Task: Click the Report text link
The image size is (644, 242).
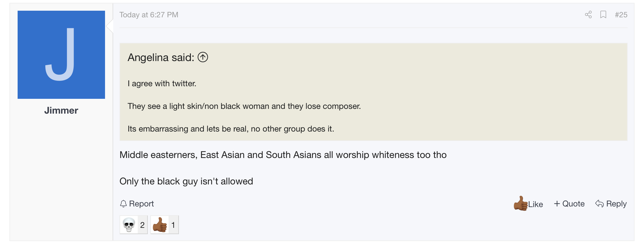Action: (x=141, y=204)
